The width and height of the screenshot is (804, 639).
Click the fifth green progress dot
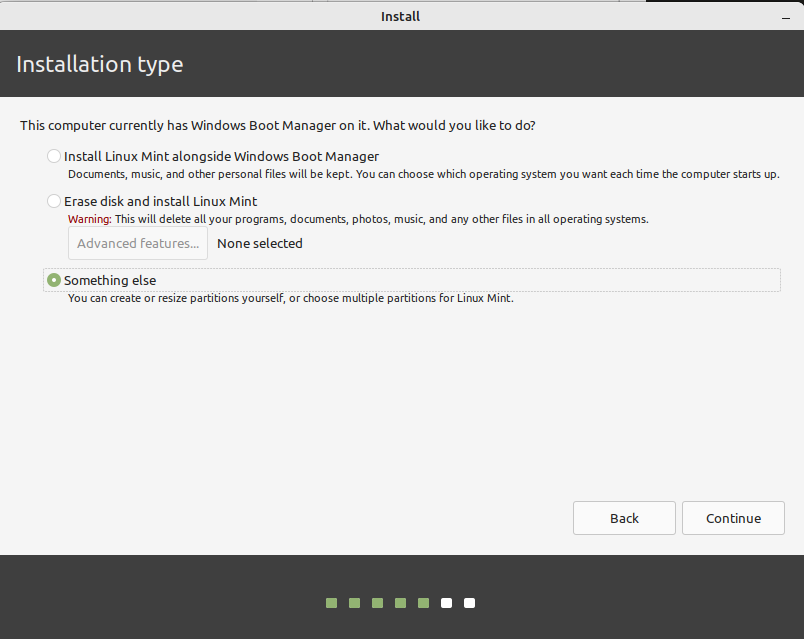click(x=423, y=603)
